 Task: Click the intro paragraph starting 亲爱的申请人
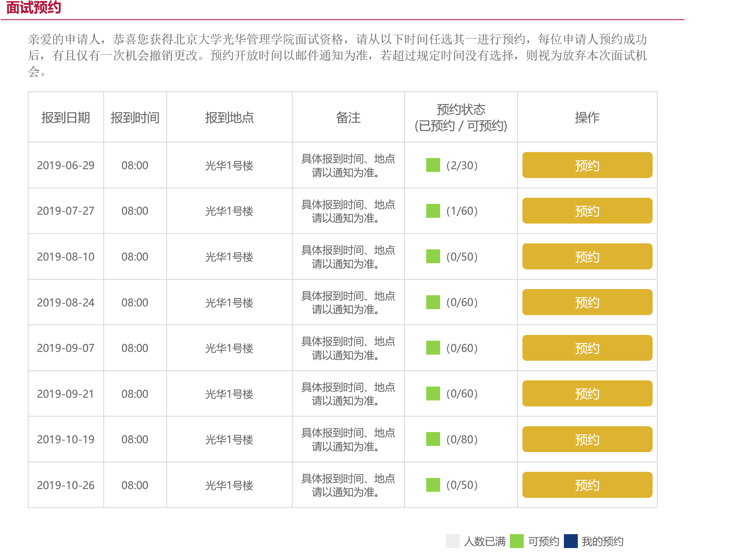coord(337,55)
